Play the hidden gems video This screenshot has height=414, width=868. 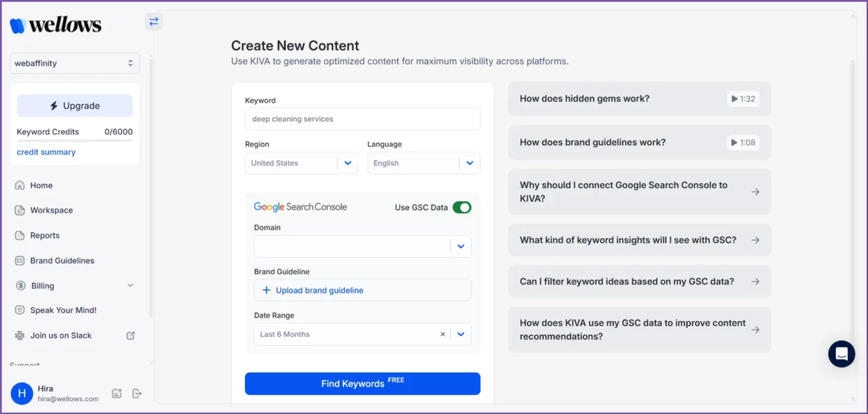(743, 99)
